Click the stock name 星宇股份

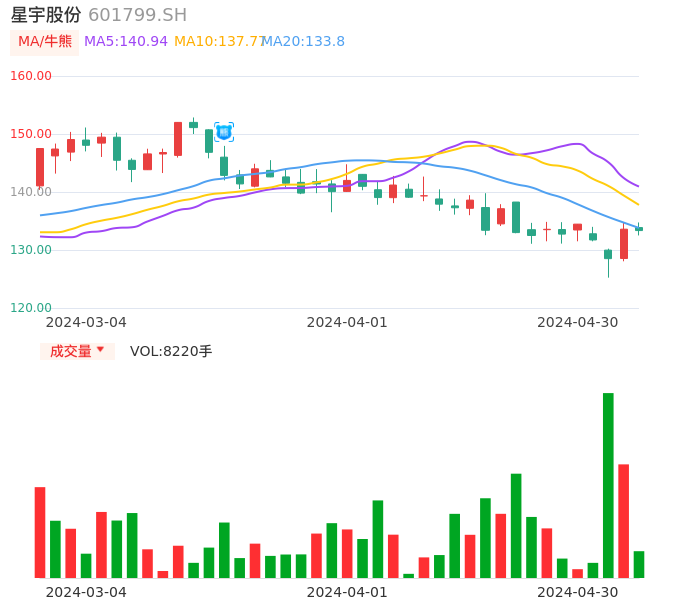(x=46, y=15)
